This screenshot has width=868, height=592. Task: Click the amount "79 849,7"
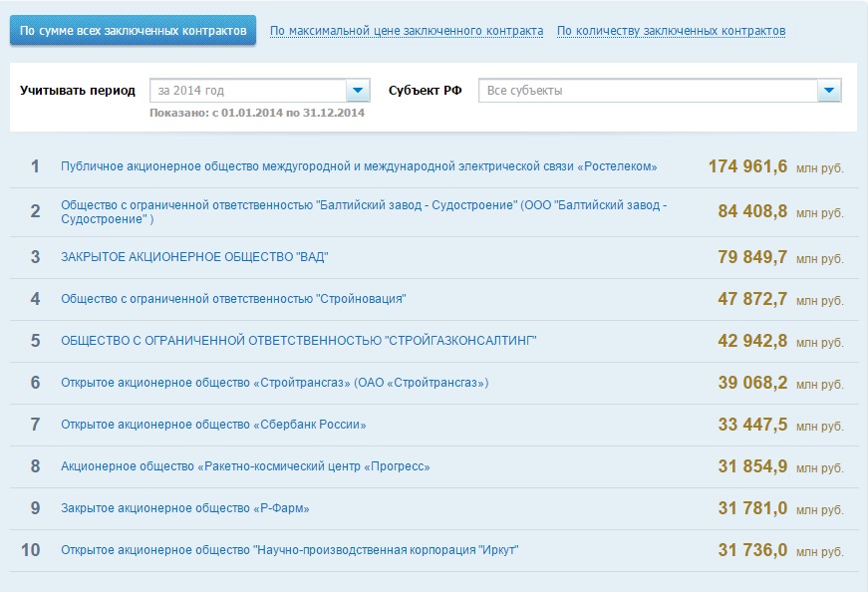click(x=752, y=257)
